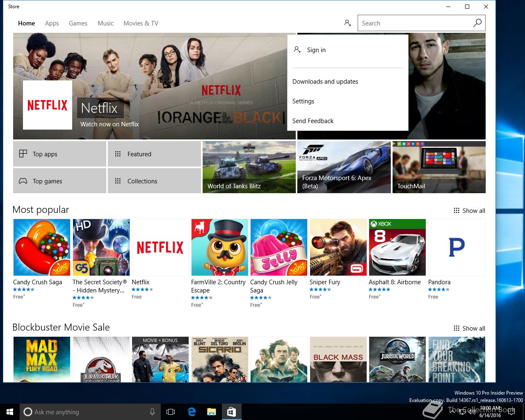The height and width of the screenshot is (420, 525).
Task: Open the Collections tile
Action: (x=154, y=181)
